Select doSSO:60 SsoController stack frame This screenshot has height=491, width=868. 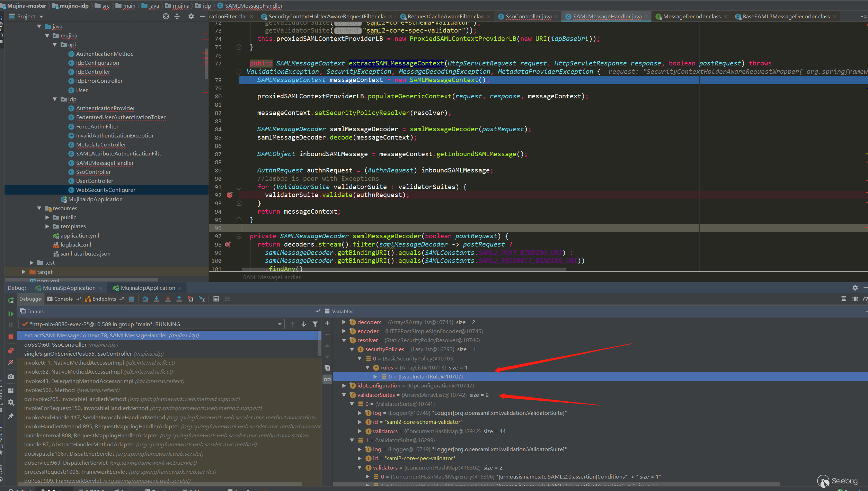[55, 345]
